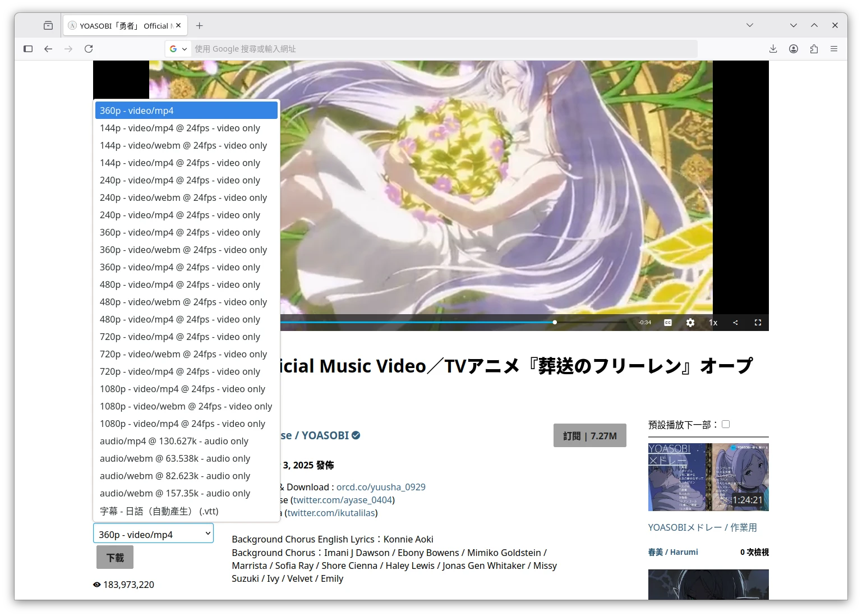Enable autoplay next video checkbox

(x=726, y=424)
